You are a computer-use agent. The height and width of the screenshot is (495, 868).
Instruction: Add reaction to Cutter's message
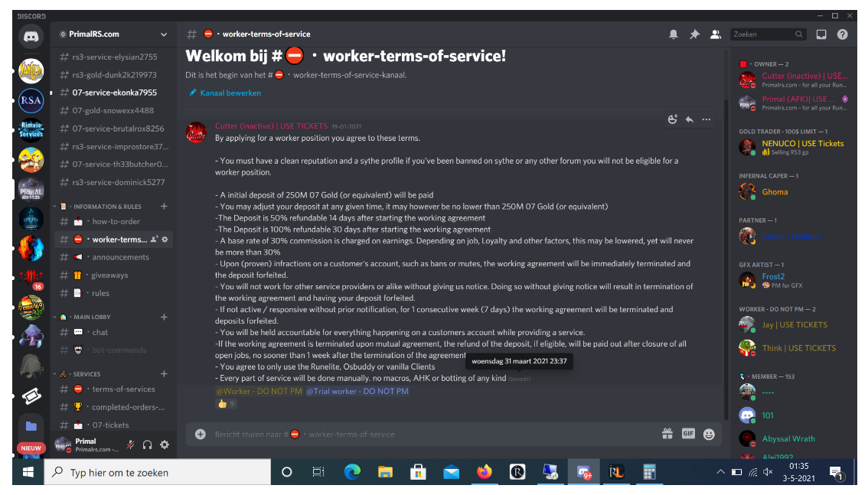tap(672, 119)
